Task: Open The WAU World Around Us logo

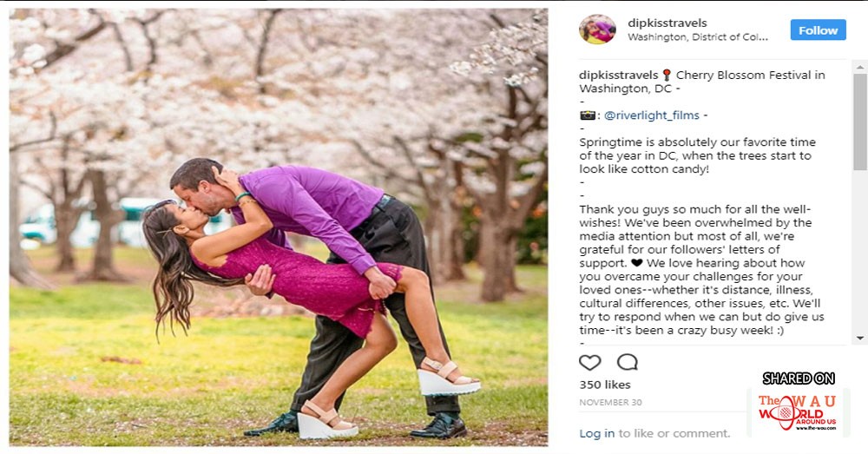Action: 797,412
